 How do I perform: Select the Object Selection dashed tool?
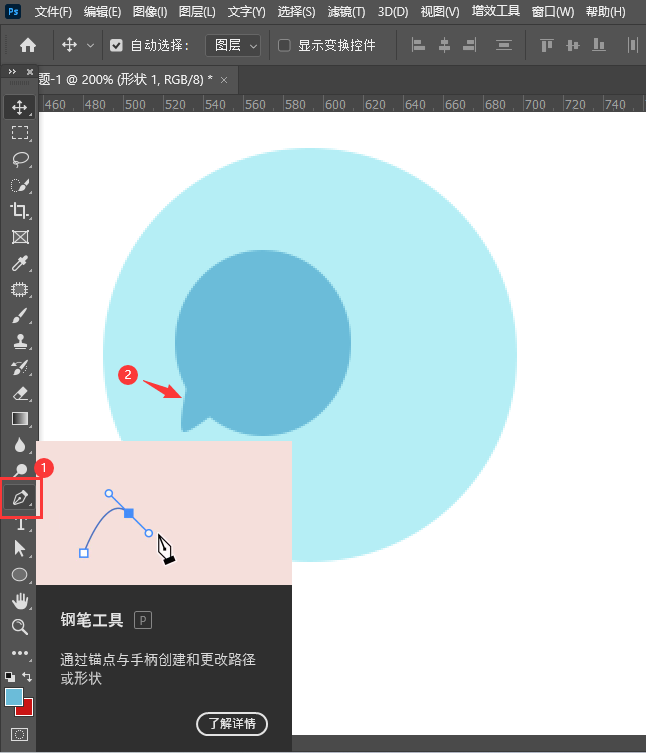coord(19,290)
